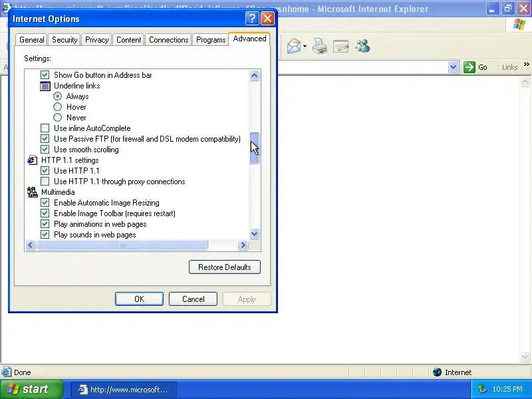Toggle Enable Automatic Image Resizing
532x399 pixels.
coord(45,203)
